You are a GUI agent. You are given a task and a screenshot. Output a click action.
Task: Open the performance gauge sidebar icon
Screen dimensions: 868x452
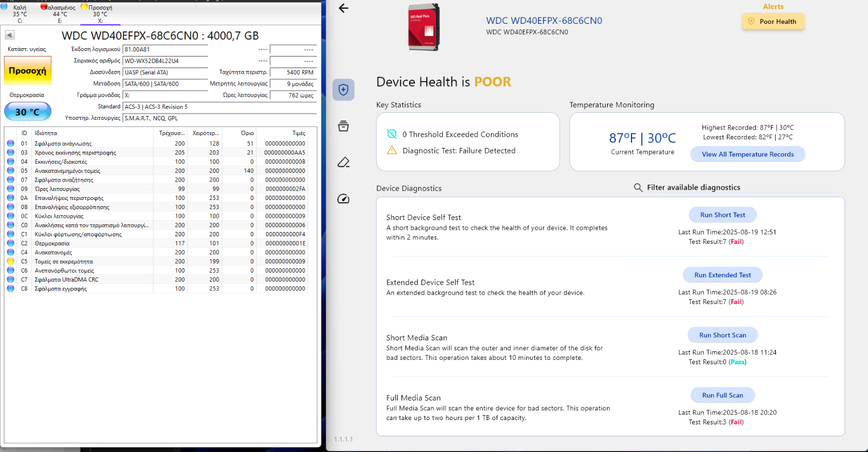tap(343, 199)
